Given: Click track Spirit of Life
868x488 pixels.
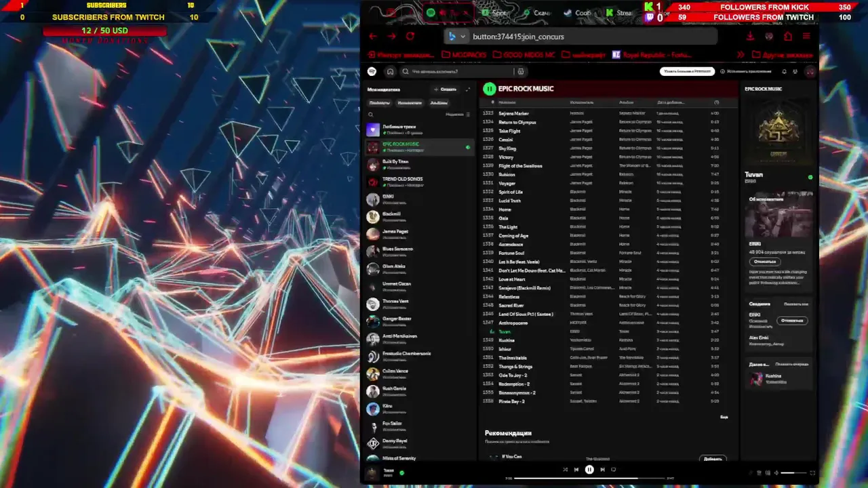Looking at the screenshot, I should pyautogui.click(x=511, y=192).
